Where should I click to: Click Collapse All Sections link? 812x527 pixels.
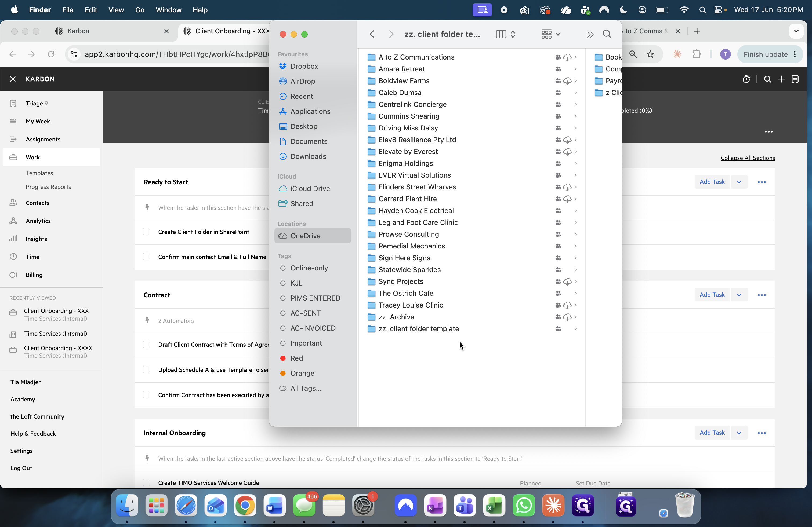pyautogui.click(x=748, y=158)
